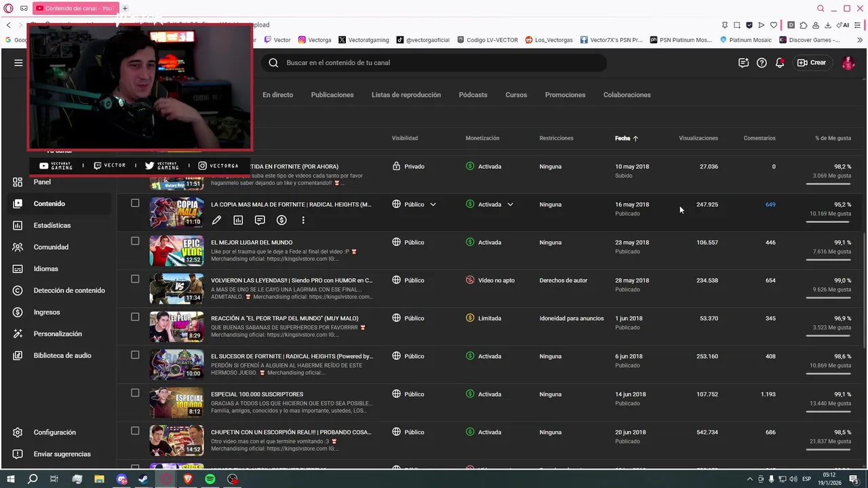Image resolution: width=868 pixels, height=488 pixels.
Task: Switch to Listas de reproducción tab
Action: (x=406, y=95)
